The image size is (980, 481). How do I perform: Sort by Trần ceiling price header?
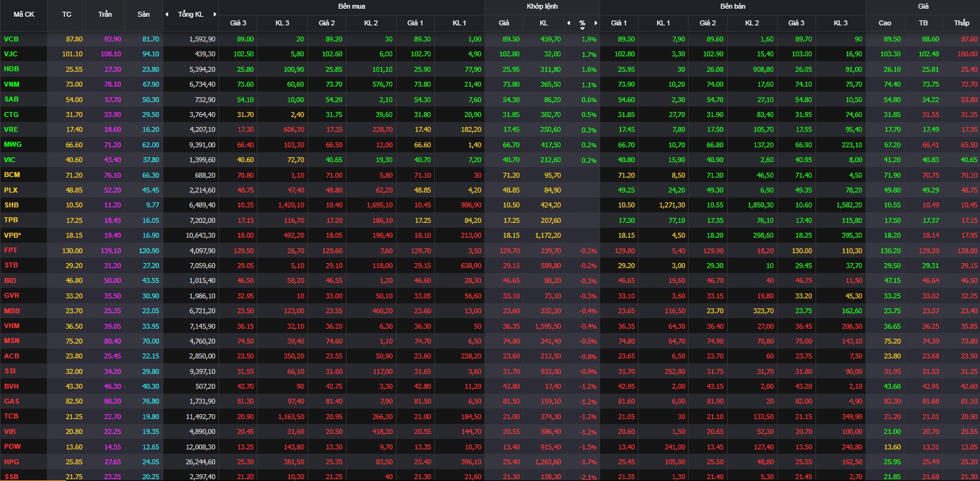click(x=105, y=14)
